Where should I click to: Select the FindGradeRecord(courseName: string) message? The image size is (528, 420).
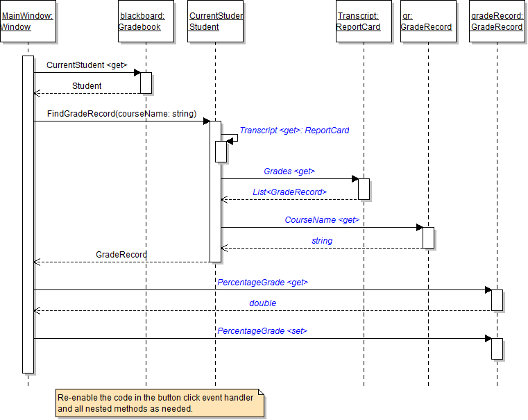pyautogui.click(x=121, y=114)
